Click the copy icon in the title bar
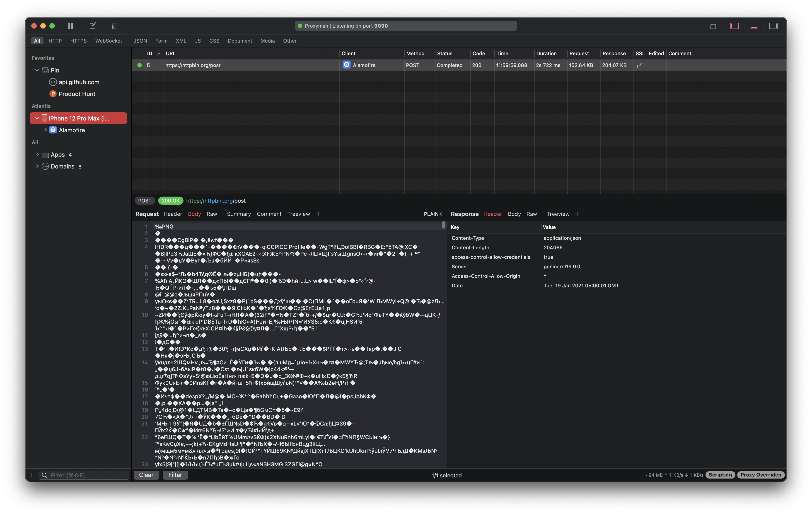 (712, 26)
